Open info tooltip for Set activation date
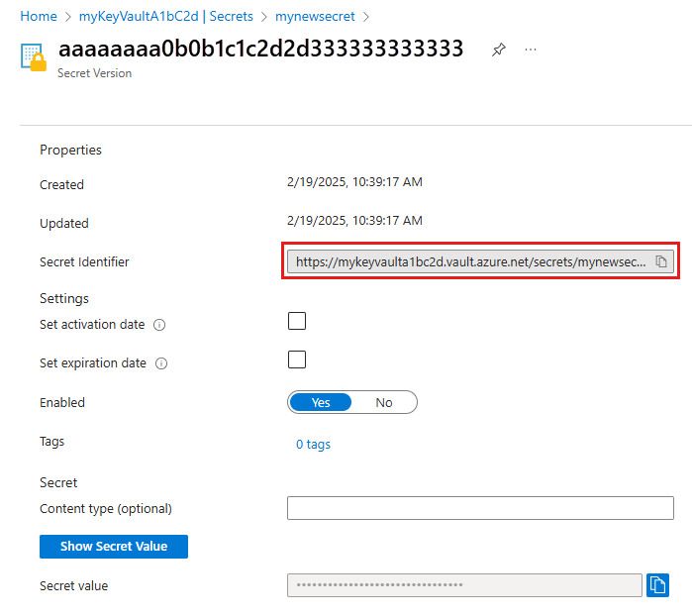The height and width of the screenshot is (616, 692). tap(159, 325)
